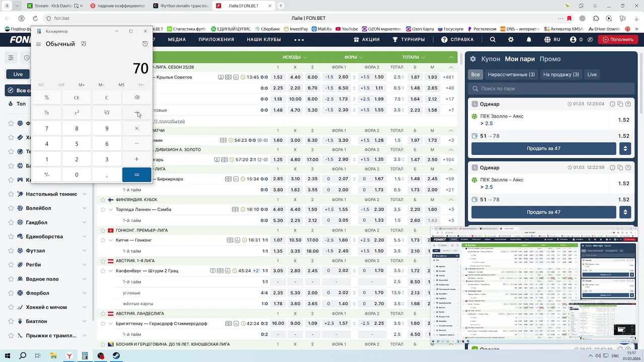
Task: Click copy icon on 12:23:04 Одинар bet
Action: pos(620,104)
